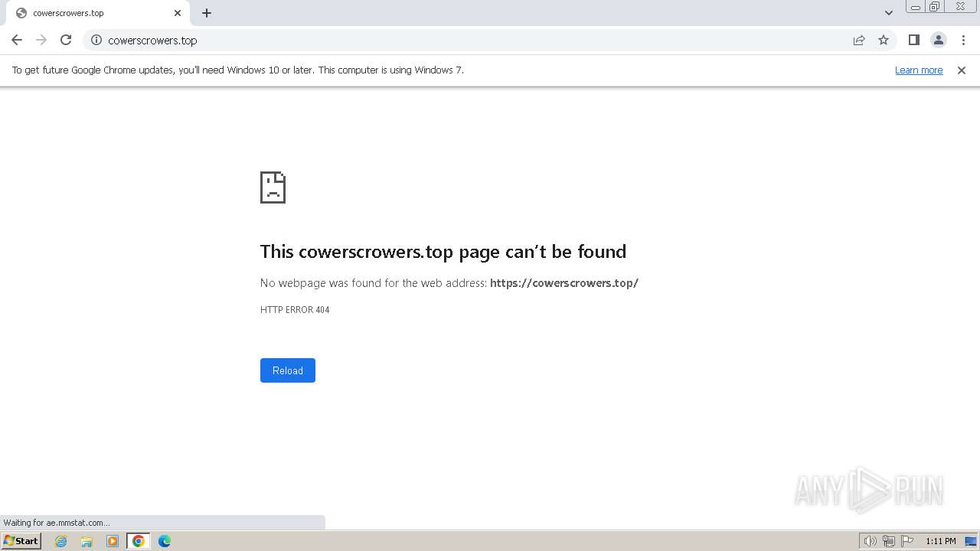Go back using the browser back arrow

pos(17,40)
